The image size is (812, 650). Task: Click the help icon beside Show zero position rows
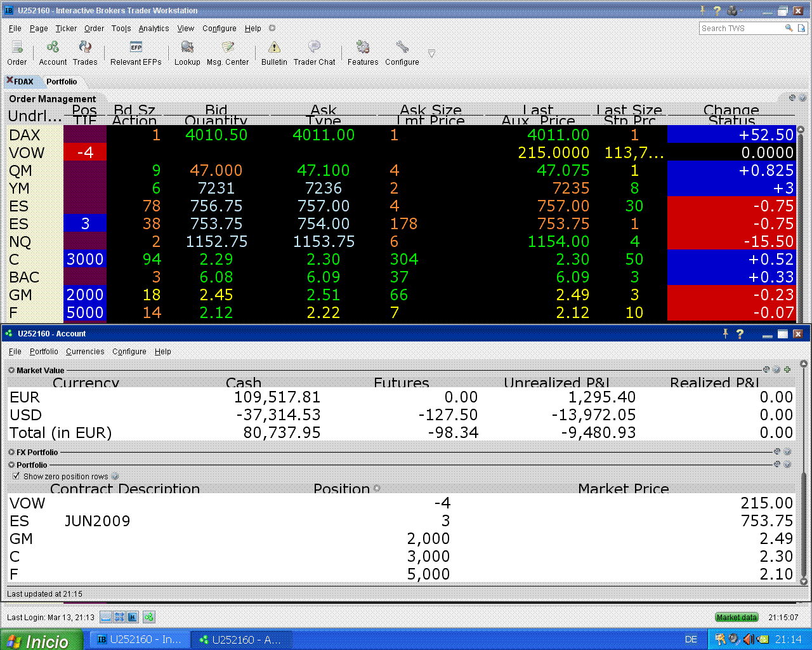(x=115, y=476)
